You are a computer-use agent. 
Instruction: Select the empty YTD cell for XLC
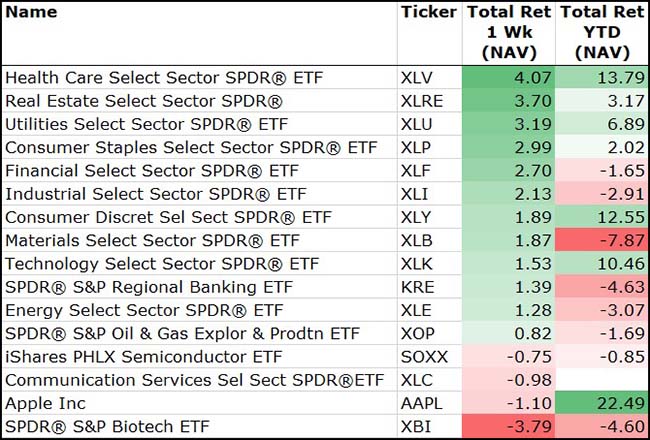pyautogui.click(x=602, y=381)
